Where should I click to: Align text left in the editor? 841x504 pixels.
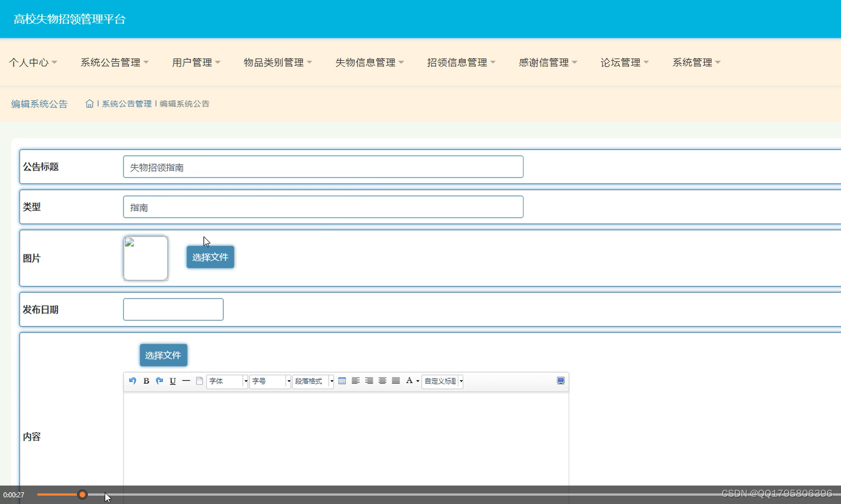click(355, 381)
